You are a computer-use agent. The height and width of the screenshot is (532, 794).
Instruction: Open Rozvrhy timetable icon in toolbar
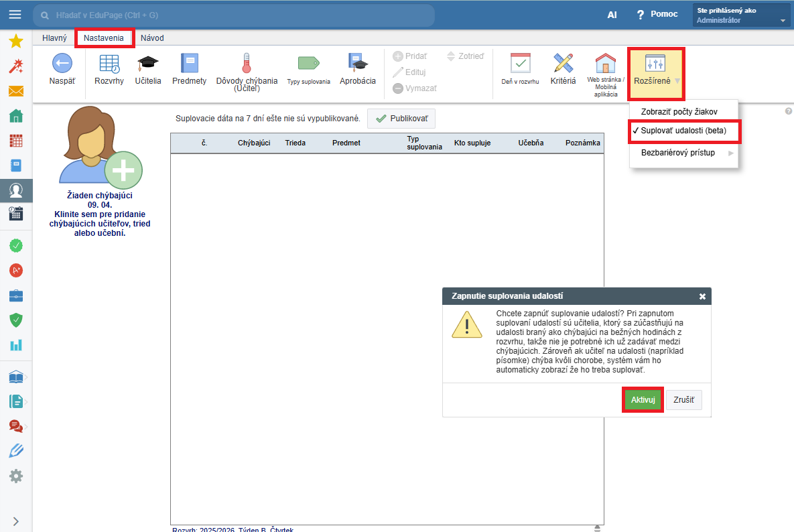(x=109, y=64)
